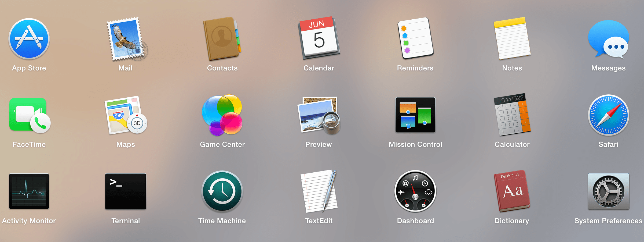Image resolution: width=644 pixels, height=242 pixels.
Task: Open the System Preferences gear icon
Action: pos(609,191)
